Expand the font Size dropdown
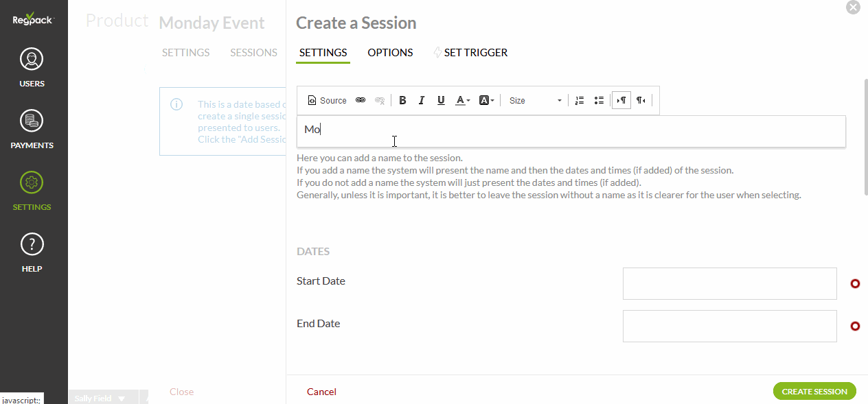Viewport: 868px width, 404px height. point(536,101)
